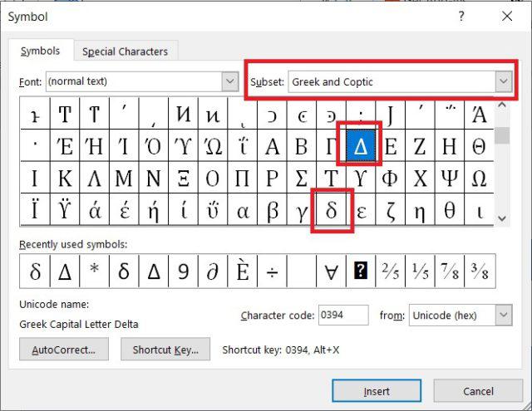Choose the capital Iota with dialytika Ϊ symbol
The image size is (532, 411).
click(x=35, y=210)
